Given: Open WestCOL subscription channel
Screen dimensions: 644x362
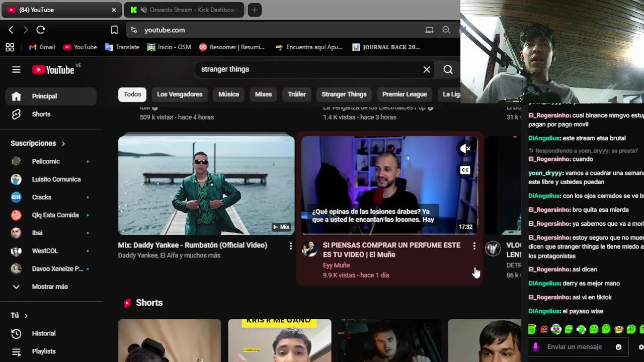Looking at the screenshot, I should click(51, 251).
